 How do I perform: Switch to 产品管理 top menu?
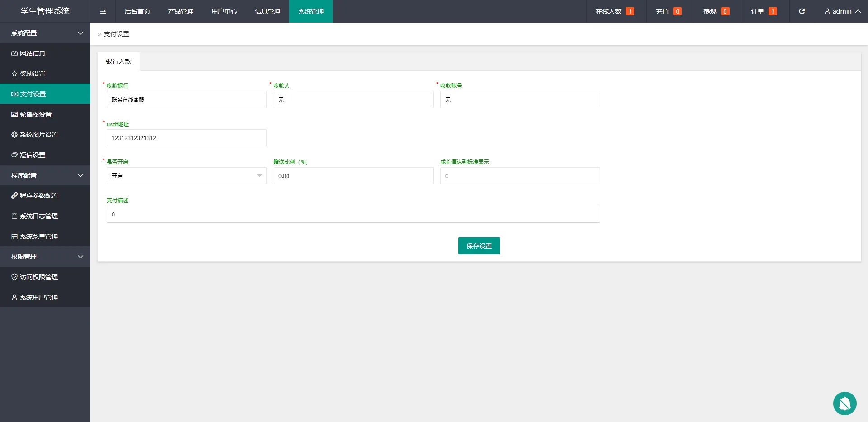(x=180, y=11)
